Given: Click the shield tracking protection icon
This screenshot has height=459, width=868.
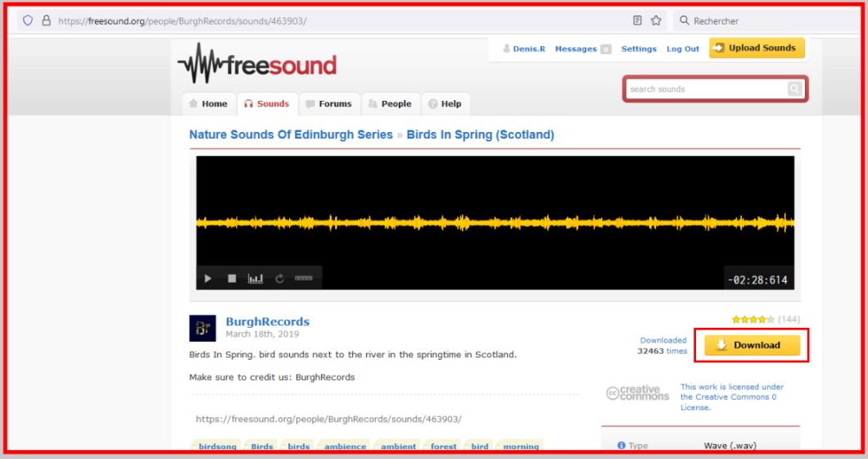Looking at the screenshot, I should coord(27,20).
